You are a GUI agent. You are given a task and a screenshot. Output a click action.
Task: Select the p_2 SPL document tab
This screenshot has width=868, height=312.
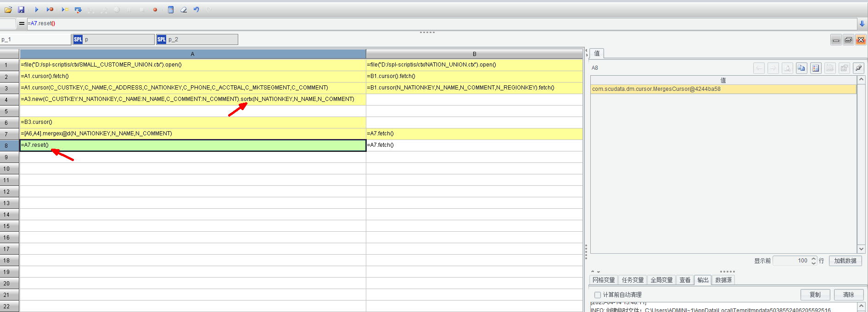197,39
